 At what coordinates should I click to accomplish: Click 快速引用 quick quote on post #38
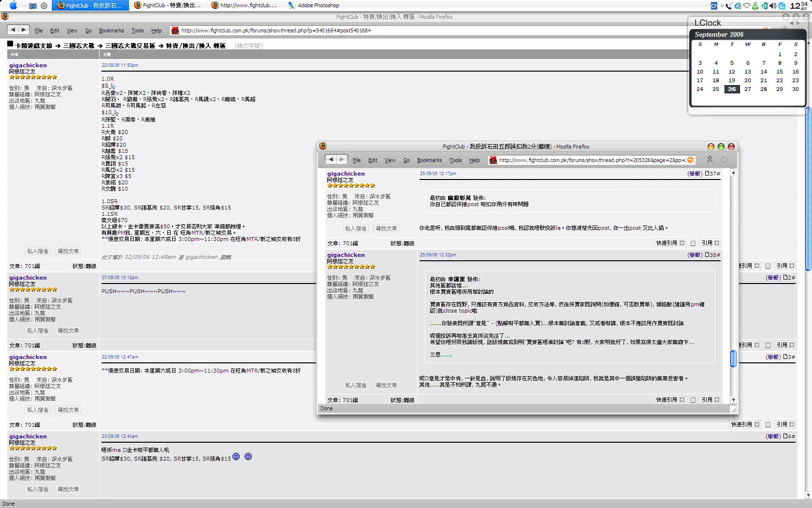point(670,400)
